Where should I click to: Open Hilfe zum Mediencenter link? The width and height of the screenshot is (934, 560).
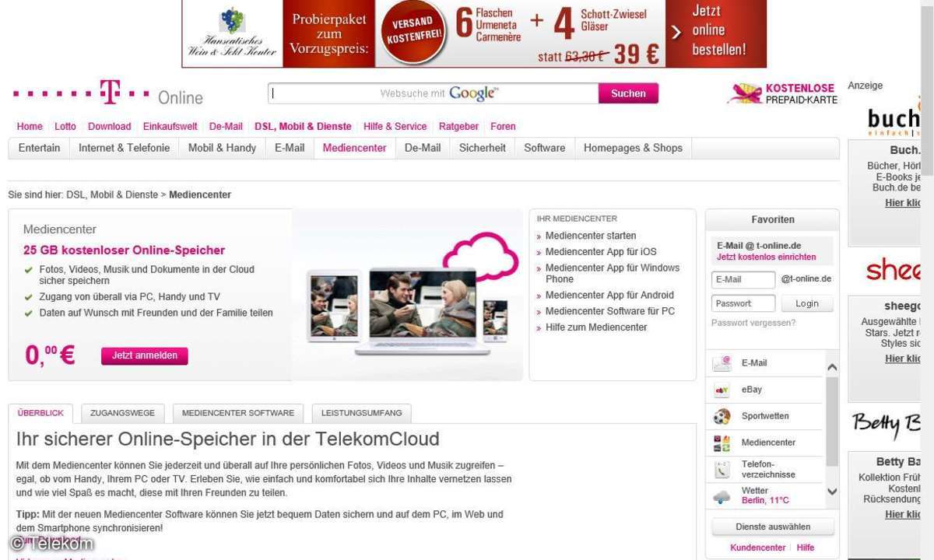596,327
